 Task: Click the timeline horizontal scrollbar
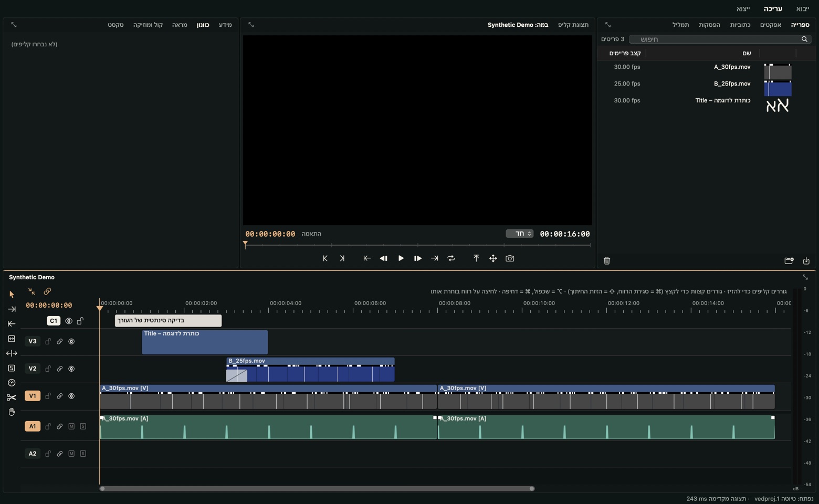click(317, 489)
